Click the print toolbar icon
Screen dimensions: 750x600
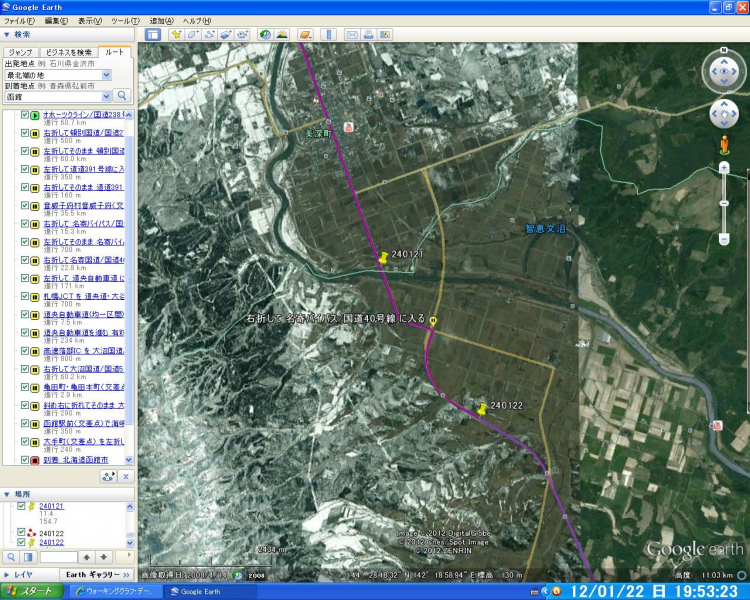[x=368, y=34]
